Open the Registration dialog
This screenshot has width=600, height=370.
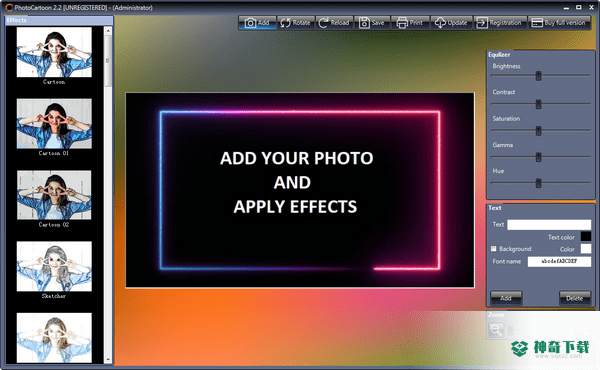[500, 23]
